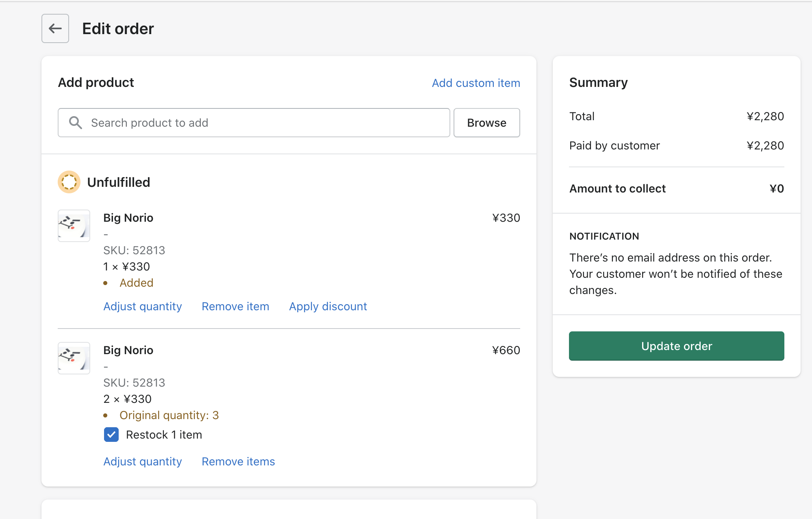812x519 pixels.
Task: Click SKU: 52813 under the added Big Norio
Action: (134, 250)
